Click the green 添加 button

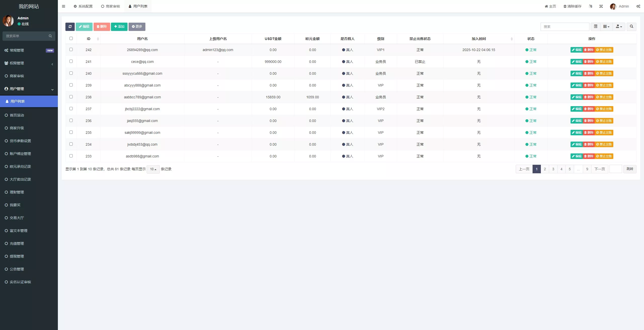click(119, 27)
